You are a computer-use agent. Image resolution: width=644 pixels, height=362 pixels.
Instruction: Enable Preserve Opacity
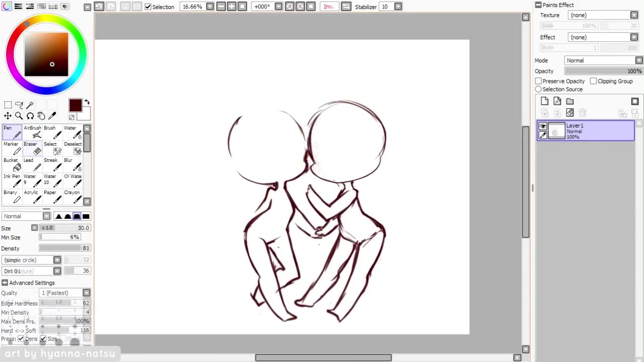point(538,81)
